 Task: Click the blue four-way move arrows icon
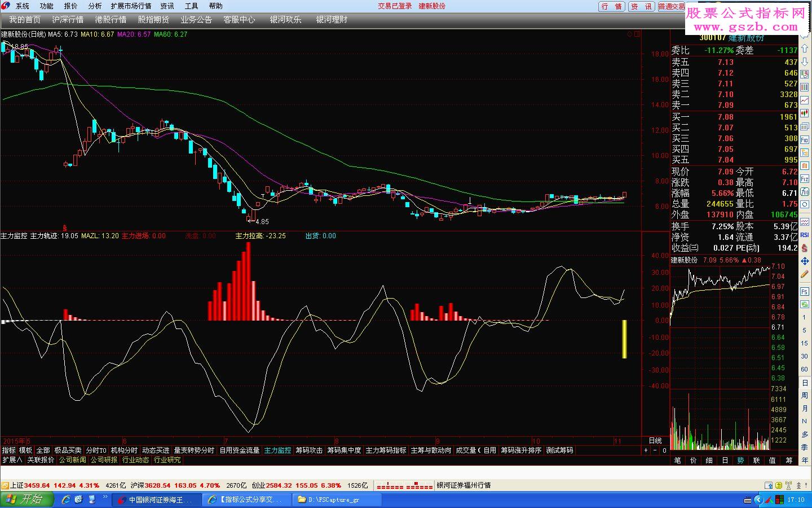[805, 261]
